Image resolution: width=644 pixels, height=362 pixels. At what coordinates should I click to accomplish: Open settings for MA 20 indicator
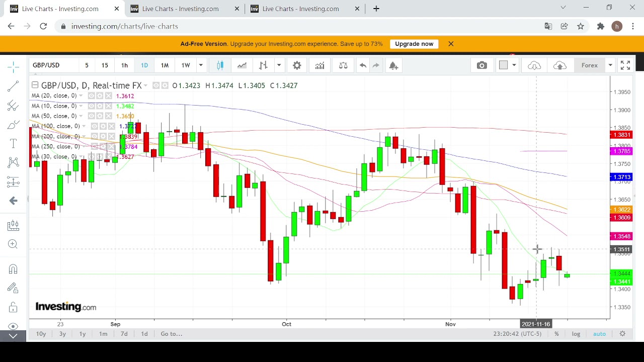click(99, 96)
